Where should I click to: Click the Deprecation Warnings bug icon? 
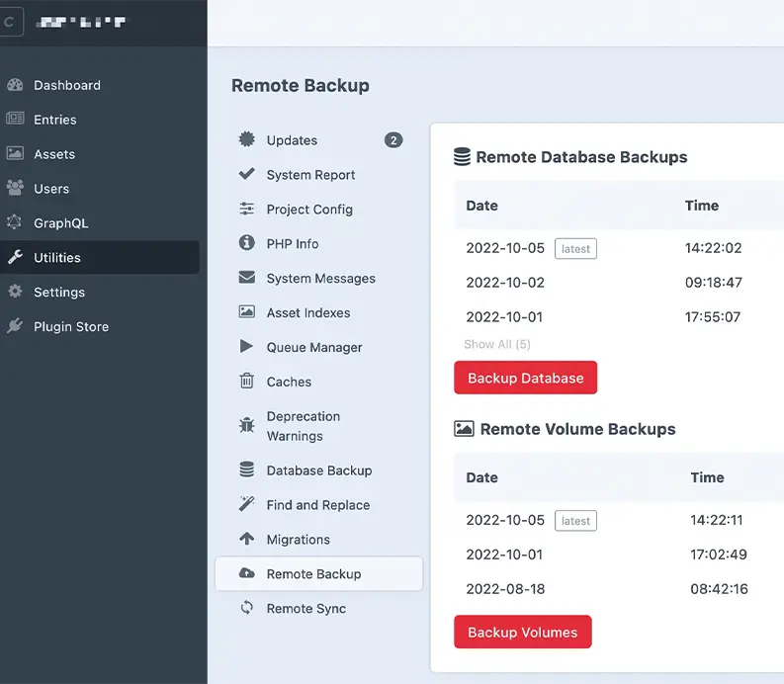click(247, 426)
